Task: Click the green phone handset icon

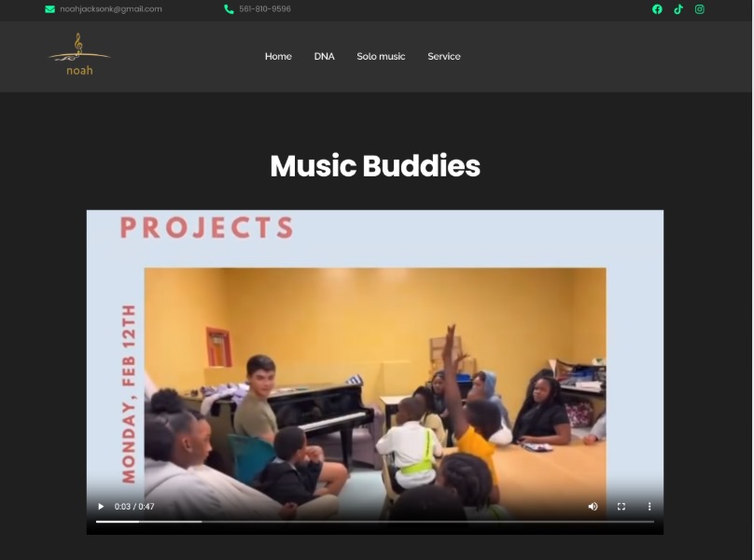Action: click(229, 9)
